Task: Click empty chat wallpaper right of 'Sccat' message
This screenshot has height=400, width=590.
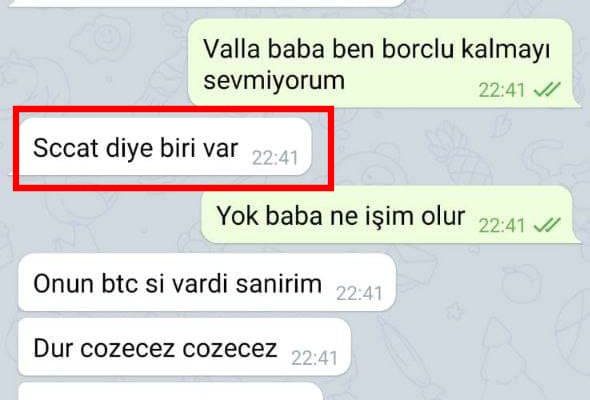Action: tap(452, 149)
